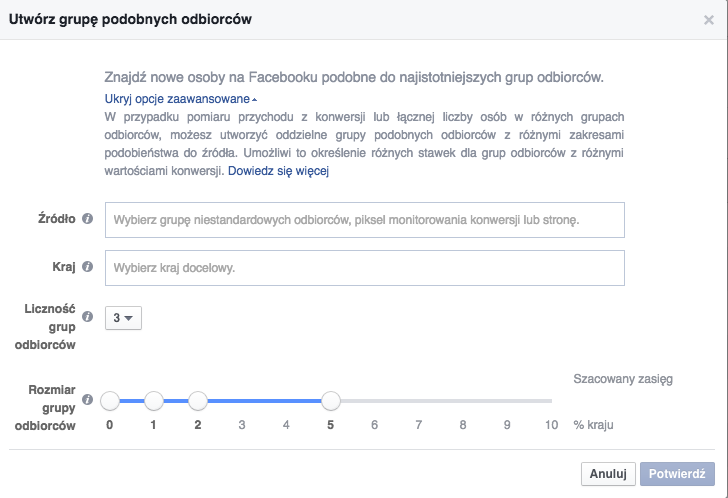Click the Kraj target country field
The image size is (728, 498).
364,268
